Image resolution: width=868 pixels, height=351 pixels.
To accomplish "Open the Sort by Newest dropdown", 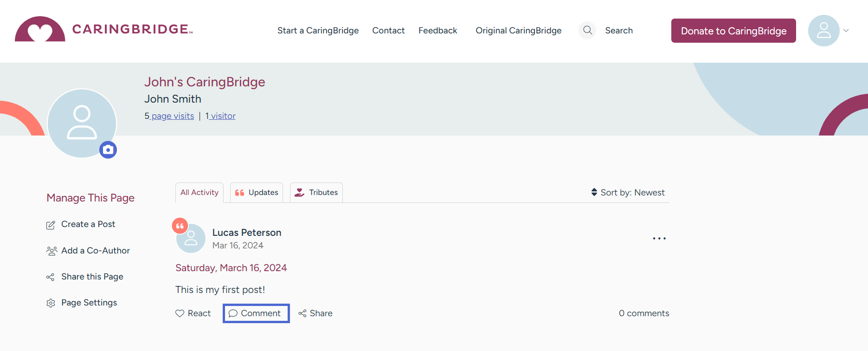I will (x=628, y=192).
